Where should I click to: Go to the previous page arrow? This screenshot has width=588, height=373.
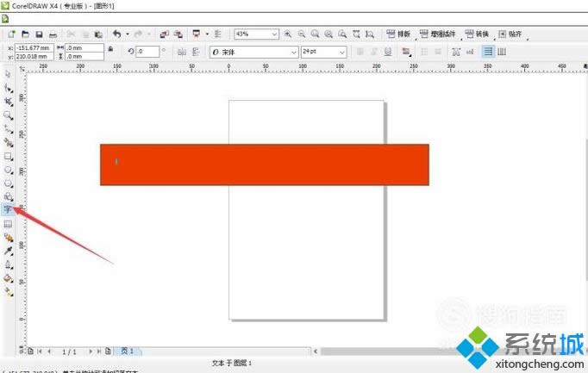49,351
